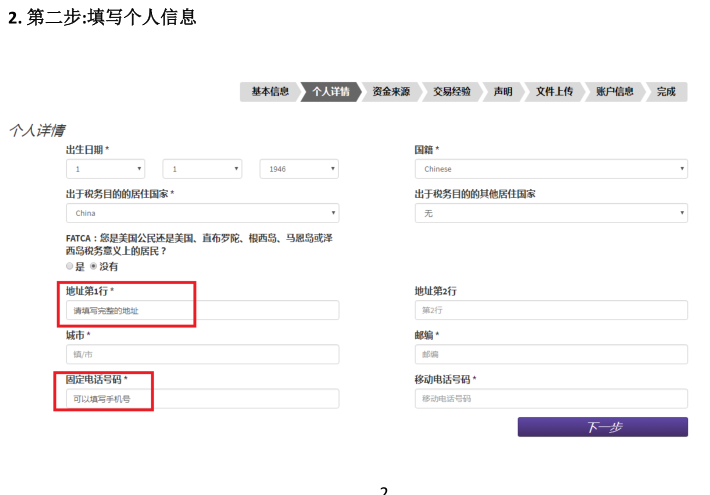Select the 个人详情 step tab
The image size is (710, 495).
point(331,92)
